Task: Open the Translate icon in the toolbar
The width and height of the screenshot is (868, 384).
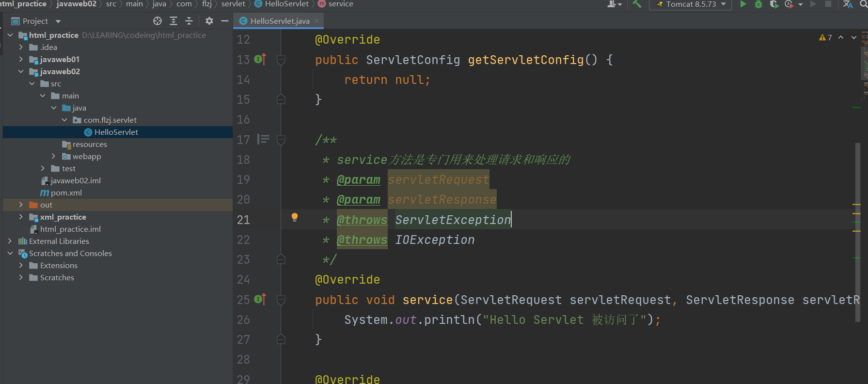Action: pos(848,4)
